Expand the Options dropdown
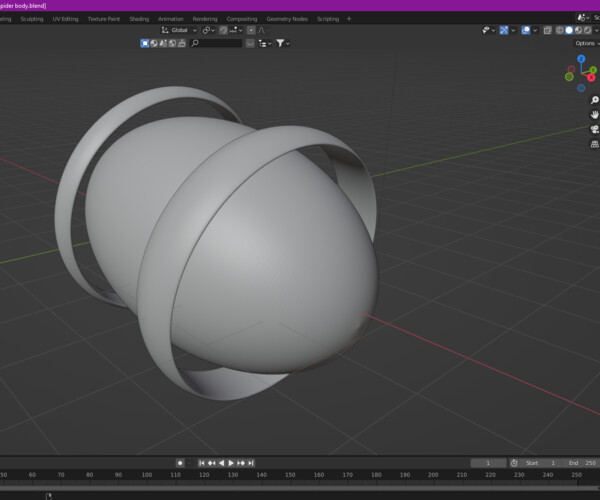The width and height of the screenshot is (600, 500). 585,43
